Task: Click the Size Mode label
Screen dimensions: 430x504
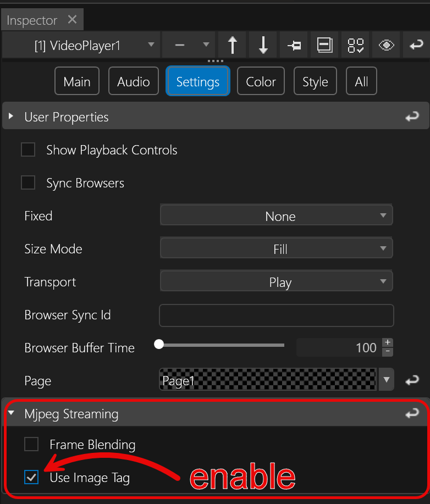Action: tap(53, 249)
